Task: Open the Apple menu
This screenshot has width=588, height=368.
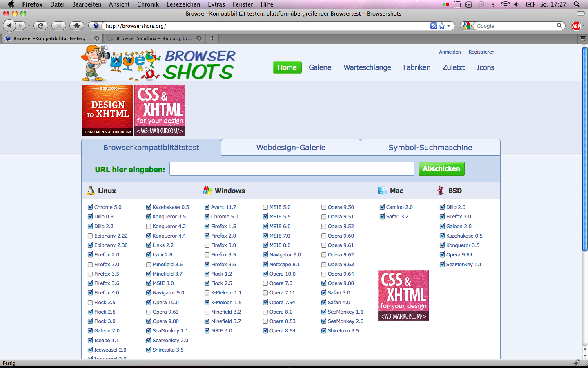Action: pos(11,4)
